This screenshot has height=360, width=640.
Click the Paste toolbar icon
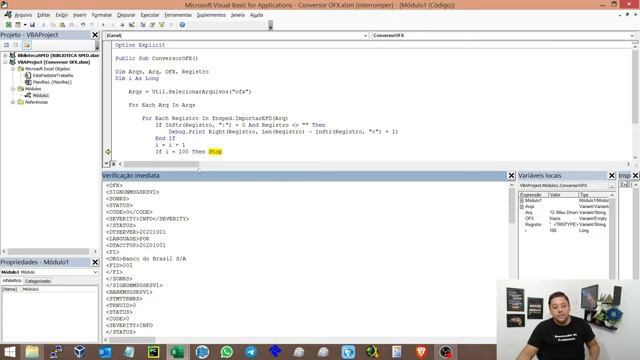(x=62, y=25)
